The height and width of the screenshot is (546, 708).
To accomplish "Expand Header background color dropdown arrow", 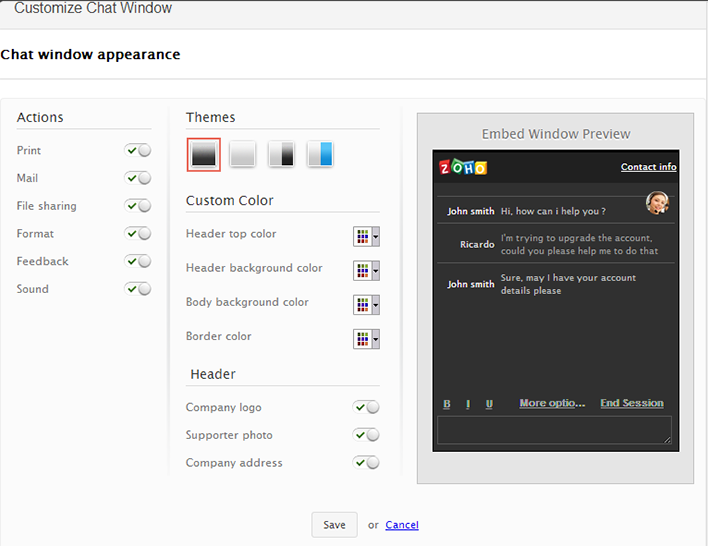I will click(x=376, y=271).
